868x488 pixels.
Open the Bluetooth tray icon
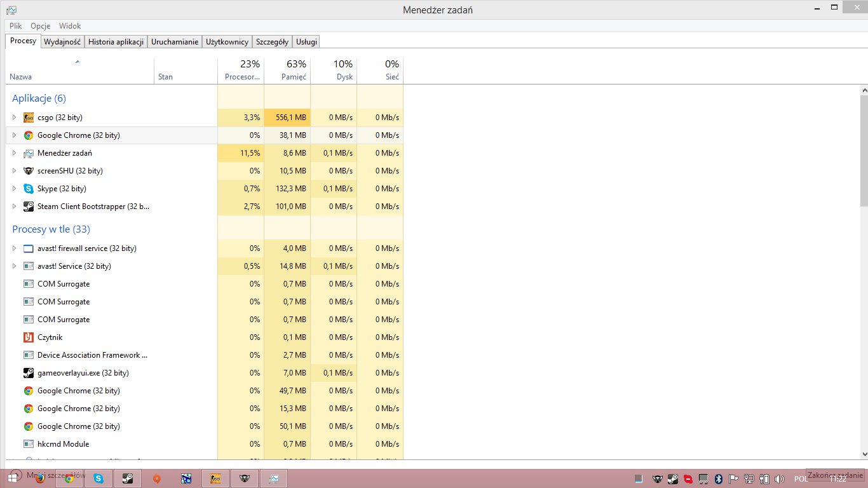719,478
